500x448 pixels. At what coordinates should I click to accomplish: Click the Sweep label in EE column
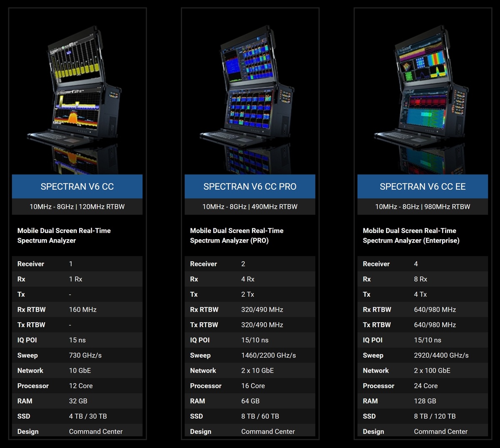pyautogui.click(x=373, y=355)
